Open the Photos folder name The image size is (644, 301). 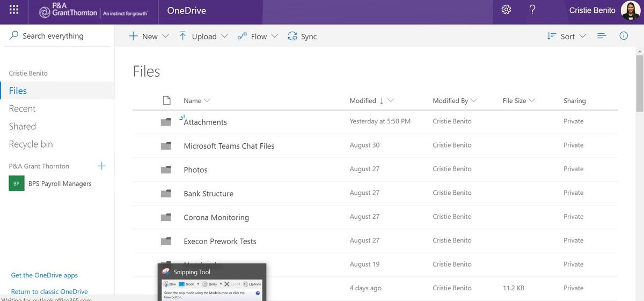pyautogui.click(x=195, y=170)
